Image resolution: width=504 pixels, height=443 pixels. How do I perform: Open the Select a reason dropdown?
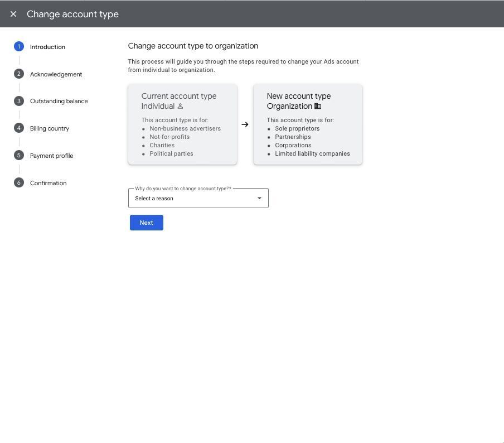pyautogui.click(x=192, y=198)
